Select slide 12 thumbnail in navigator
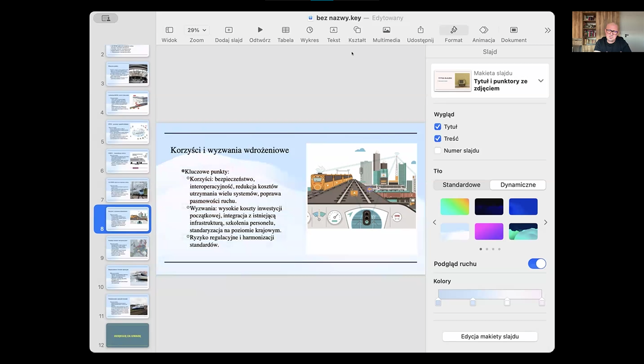 127,335
